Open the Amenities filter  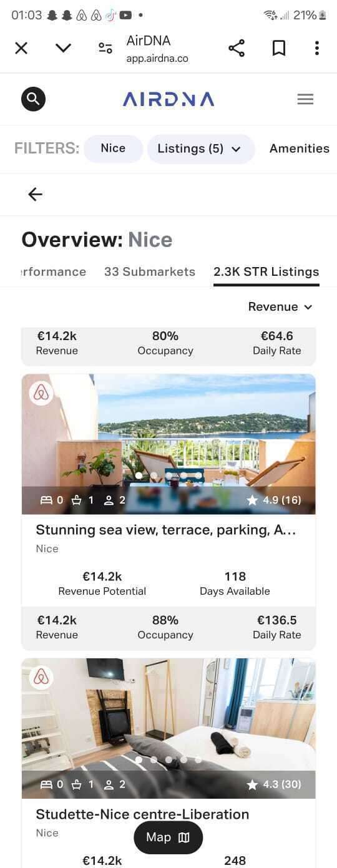tap(300, 149)
